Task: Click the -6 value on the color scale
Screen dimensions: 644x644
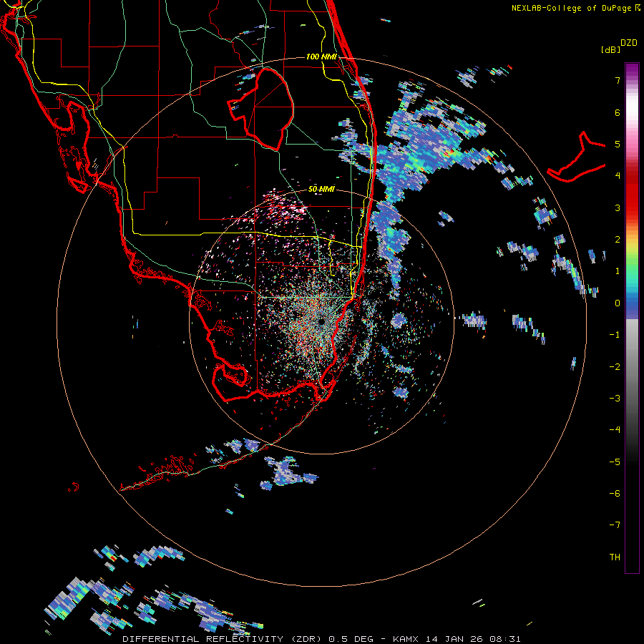Action: [615, 494]
